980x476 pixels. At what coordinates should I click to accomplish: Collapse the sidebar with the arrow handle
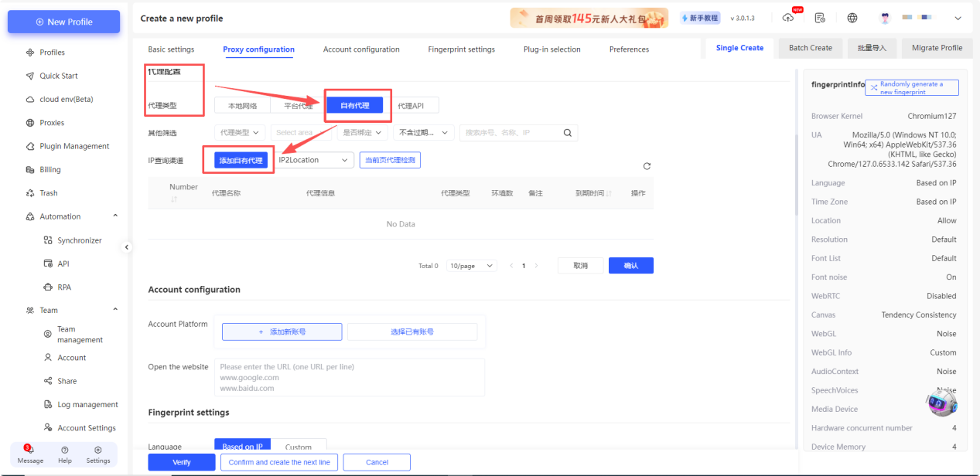(x=128, y=247)
